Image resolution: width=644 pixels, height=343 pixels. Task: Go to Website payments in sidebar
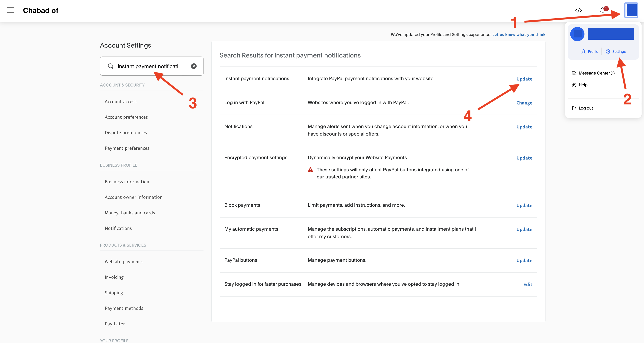124,262
